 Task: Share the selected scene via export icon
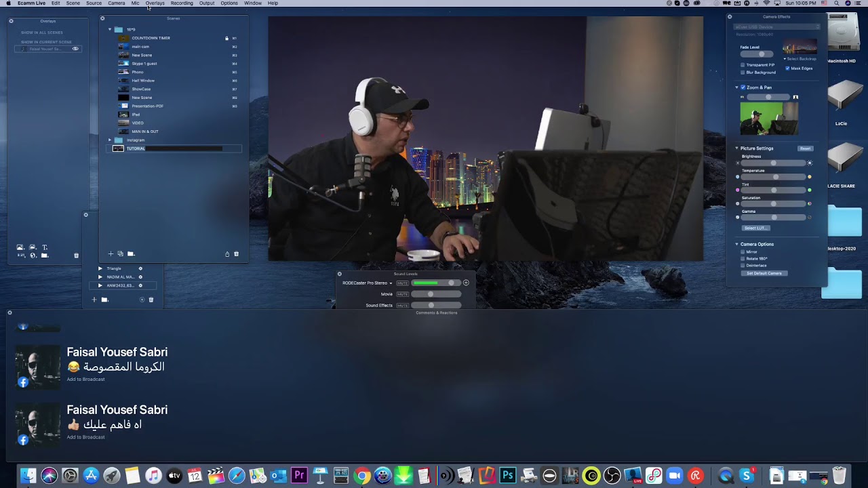pyautogui.click(x=227, y=253)
